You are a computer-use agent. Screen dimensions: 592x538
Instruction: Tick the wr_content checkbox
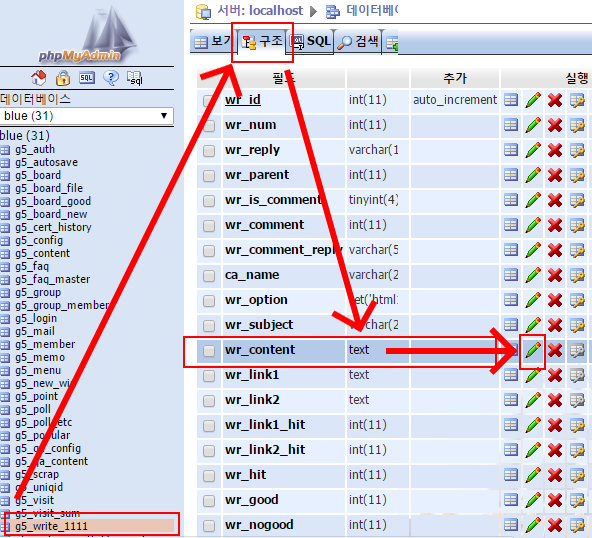click(x=209, y=351)
